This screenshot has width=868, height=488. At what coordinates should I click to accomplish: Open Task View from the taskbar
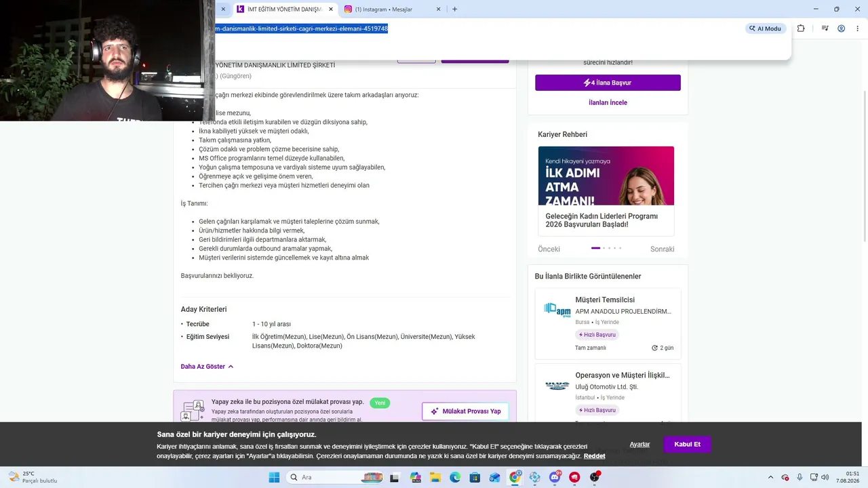tap(395, 477)
